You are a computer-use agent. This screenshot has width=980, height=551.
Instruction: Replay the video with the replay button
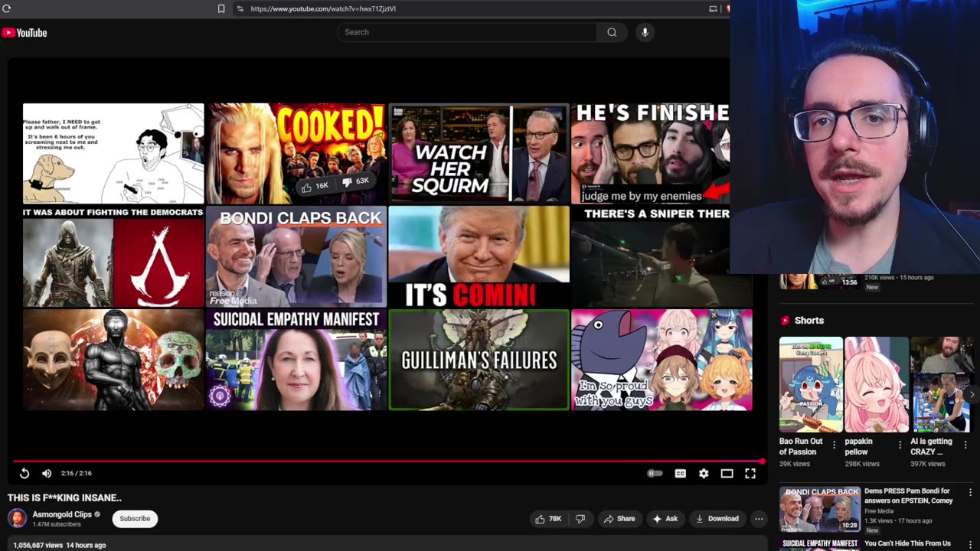[24, 474]
